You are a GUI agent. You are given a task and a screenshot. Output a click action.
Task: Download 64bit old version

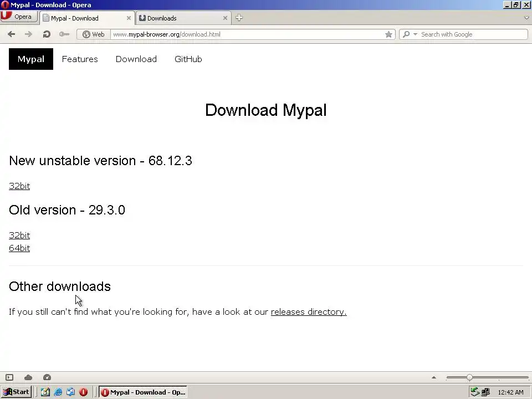(19, 248)
